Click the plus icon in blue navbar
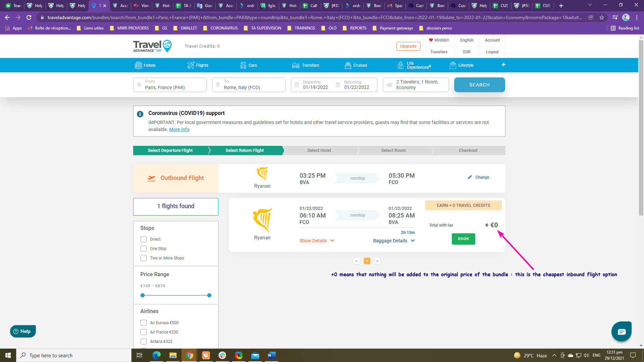644x362 pixels. [x=503, y=65]
